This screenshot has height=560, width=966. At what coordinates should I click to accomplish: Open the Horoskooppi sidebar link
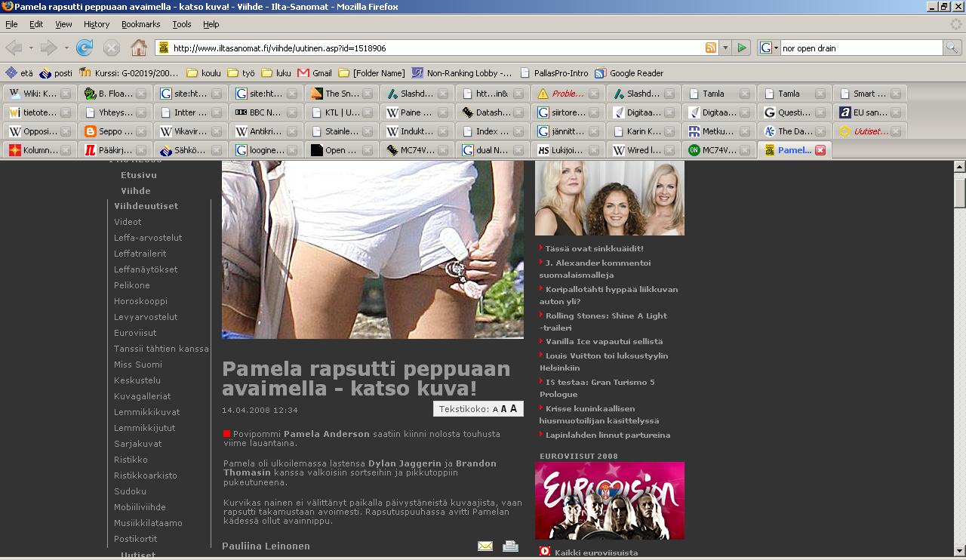pyautogui.click(x=140, y=301)
